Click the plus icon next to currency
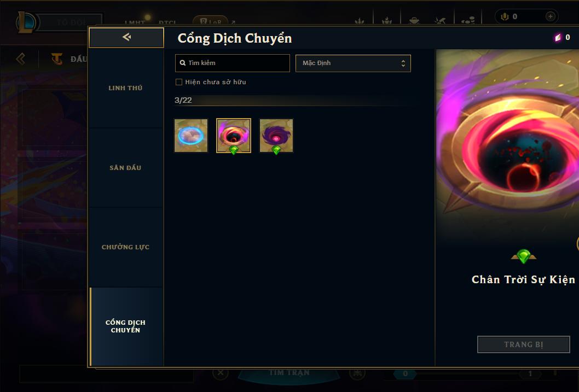Image resolution: width=579 pixels, height=392 pixels. point(550,16)
